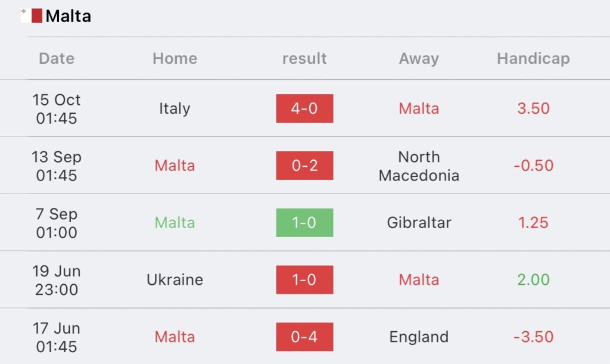Open the 0-4 result badge

tap(304, 337)
